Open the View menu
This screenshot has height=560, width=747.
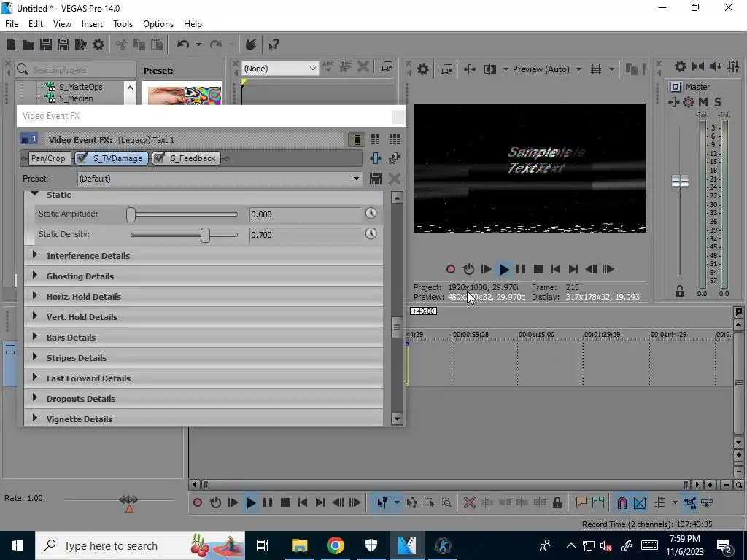coord(63,24)
